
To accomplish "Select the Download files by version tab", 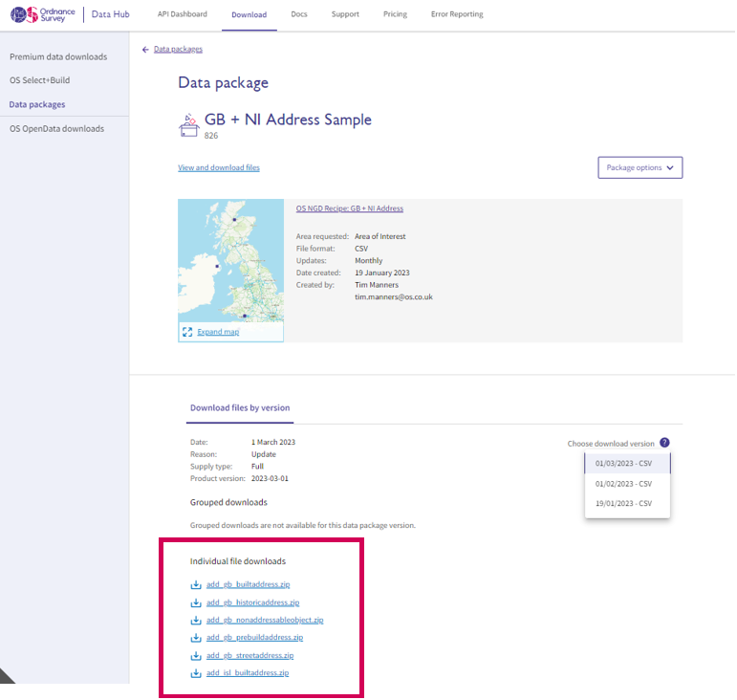I will (240, 407).
